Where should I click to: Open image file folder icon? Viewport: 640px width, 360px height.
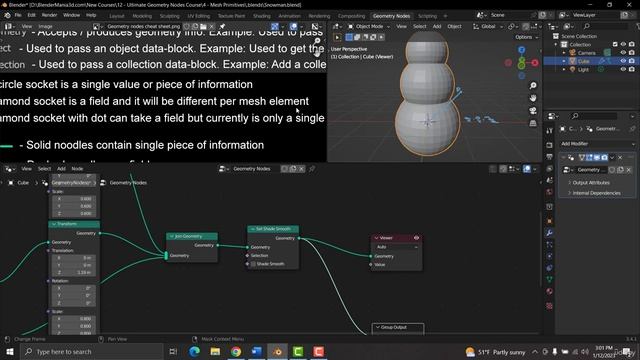203,26
